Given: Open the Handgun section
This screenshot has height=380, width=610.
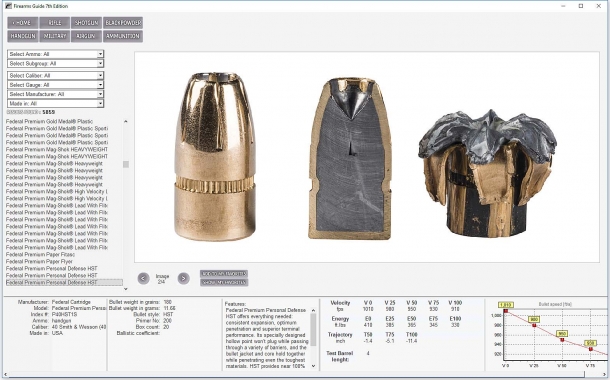Looking at the screenshot, I should [x=23, y=36].
